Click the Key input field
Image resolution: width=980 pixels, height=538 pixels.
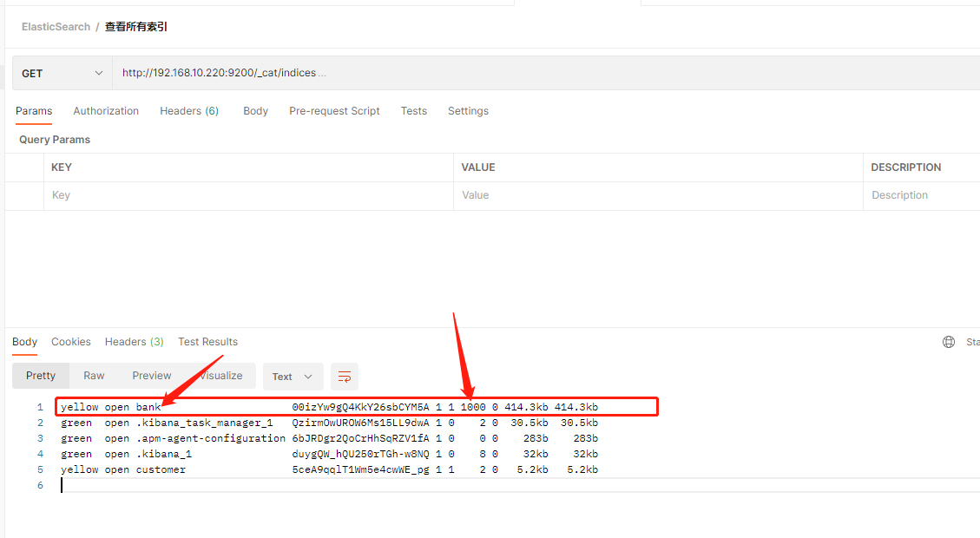249,195
